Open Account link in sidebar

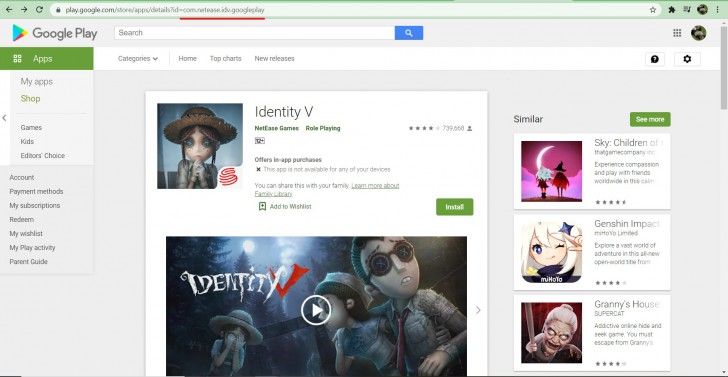click(22, 177)
